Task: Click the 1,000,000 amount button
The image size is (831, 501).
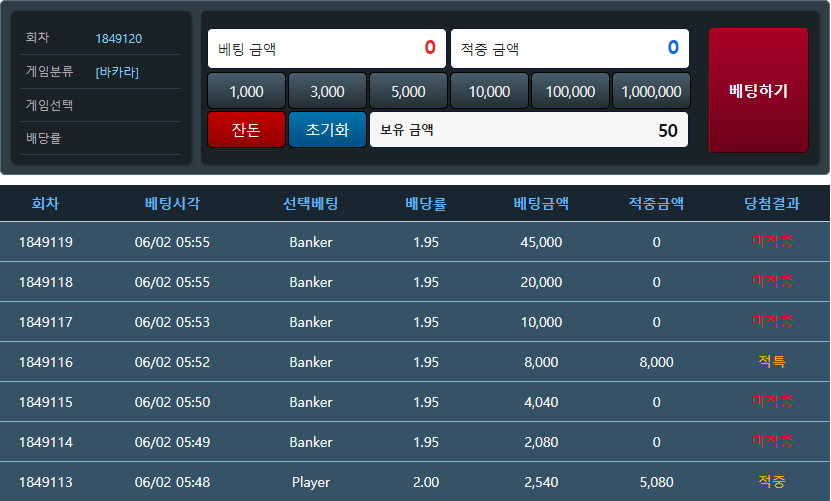Action: point(651,91)
